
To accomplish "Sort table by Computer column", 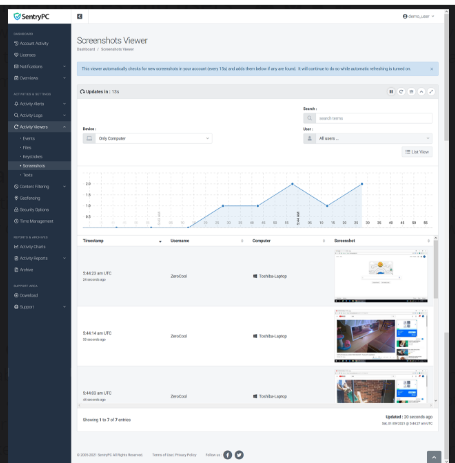I will pyautogui.click(x=288, y=241).
